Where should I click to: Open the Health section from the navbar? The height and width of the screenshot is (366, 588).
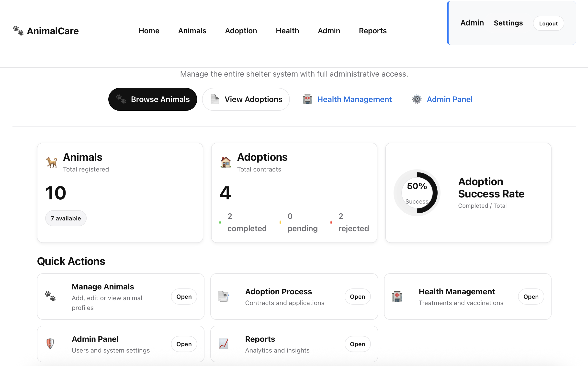point(287,31)
